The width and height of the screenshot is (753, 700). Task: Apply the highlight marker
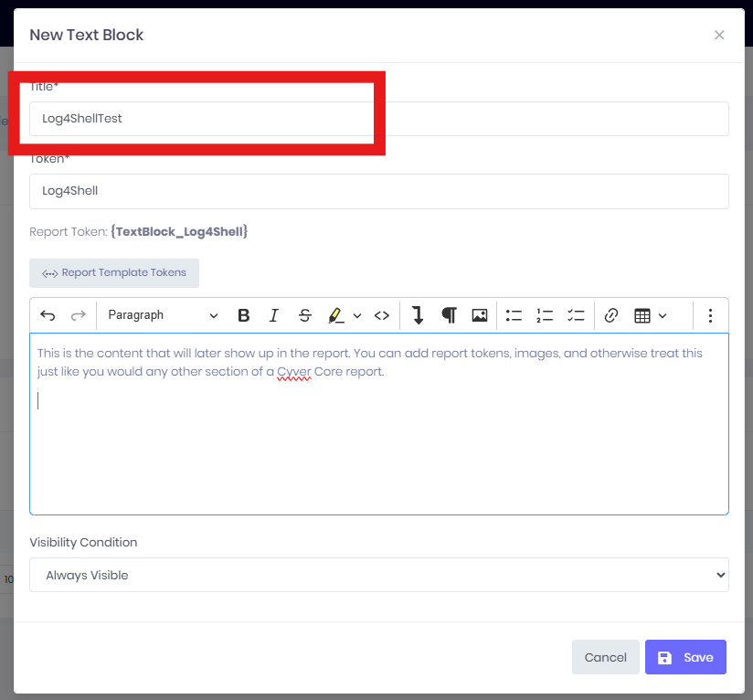pyautogui.click(x=335, y=315)
